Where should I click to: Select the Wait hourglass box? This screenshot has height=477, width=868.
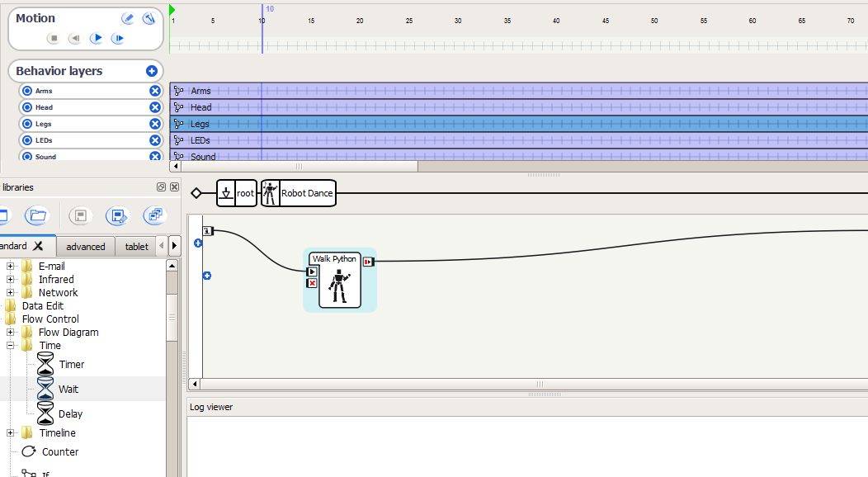pyautogui.click(x=45, y=389)
